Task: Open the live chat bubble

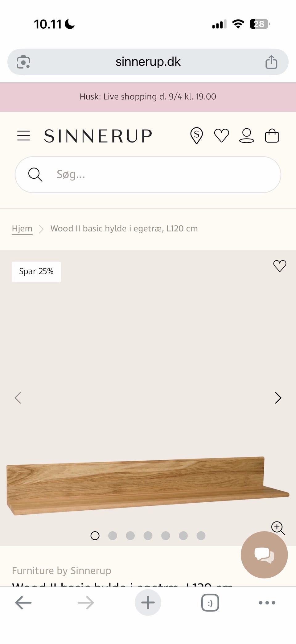Action: 264,555
